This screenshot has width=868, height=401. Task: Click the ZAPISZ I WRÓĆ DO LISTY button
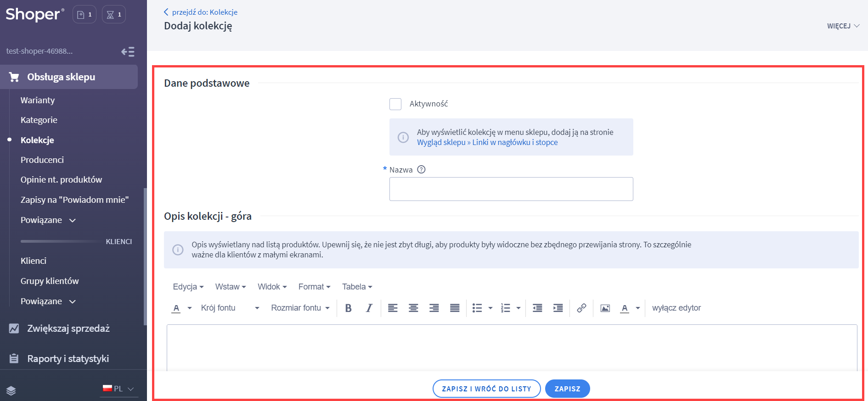point(486,389)
